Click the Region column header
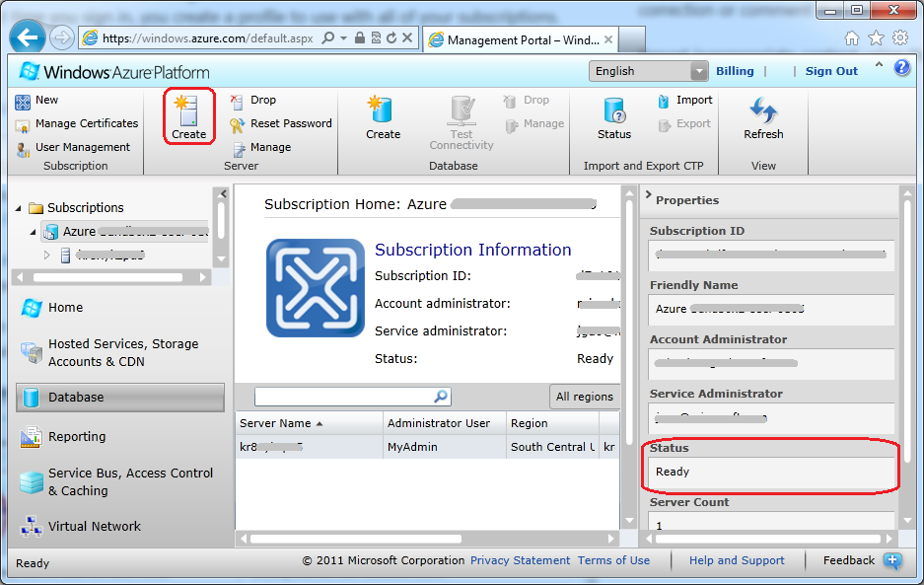924x585 pixels. pos(553,423)
